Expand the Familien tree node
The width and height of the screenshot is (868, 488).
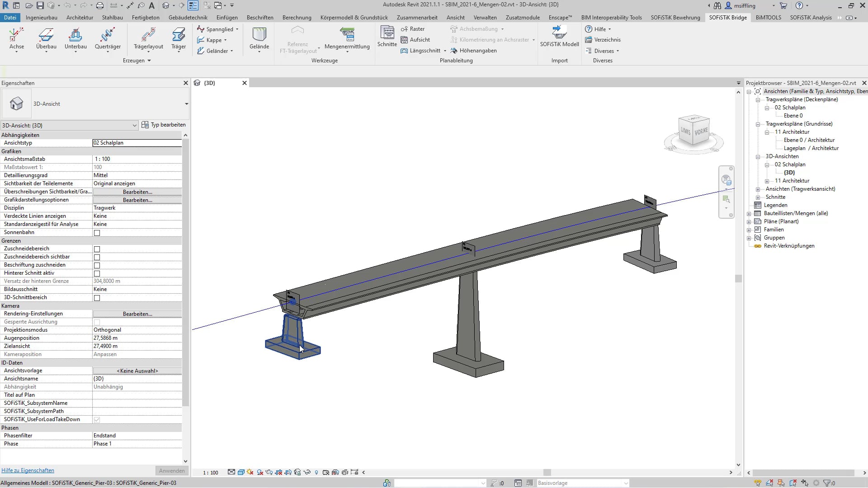(x=749, y=230)
